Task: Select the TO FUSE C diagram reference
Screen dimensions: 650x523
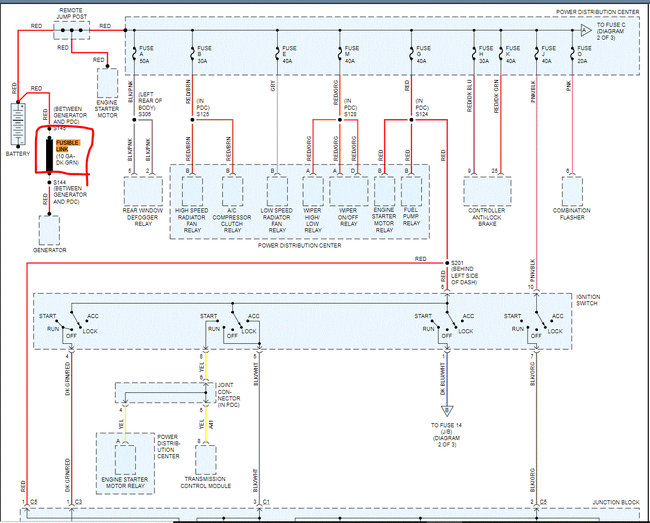Action: [x=611, y=31]
